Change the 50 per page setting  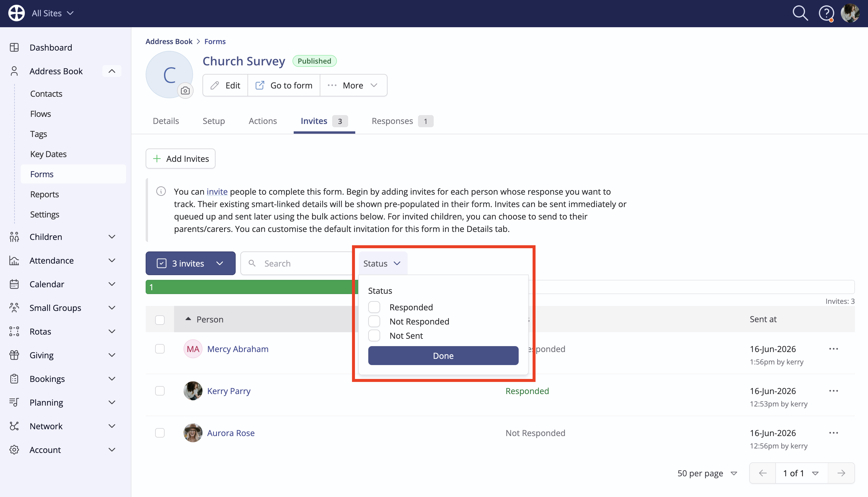[x=707, y=473]
